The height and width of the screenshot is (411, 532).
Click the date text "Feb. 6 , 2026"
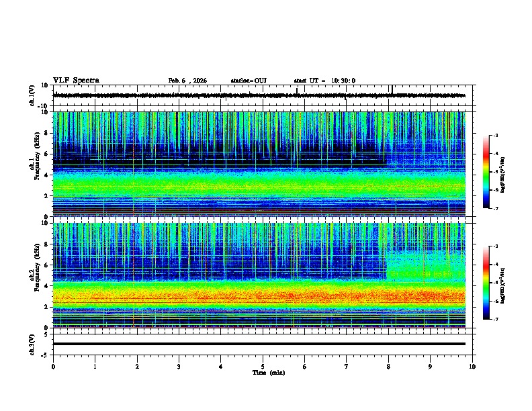point(187,81)
